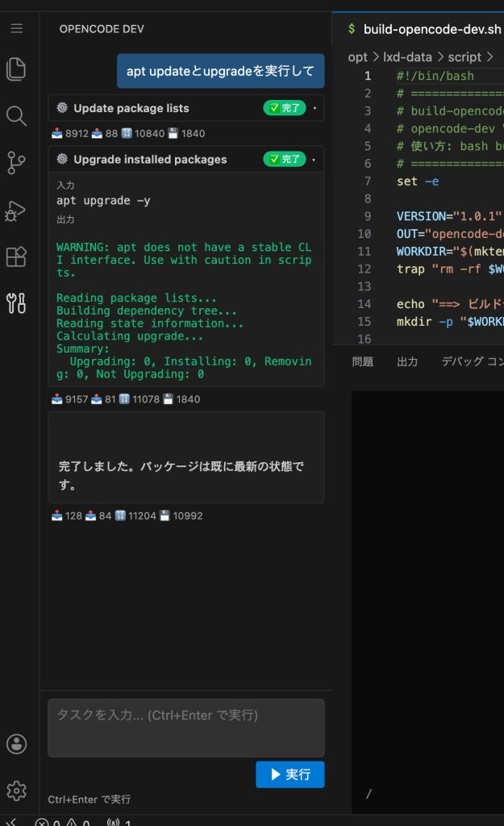Open the Manage settings gear
504x826 pixels.
(x=16, y=790)
